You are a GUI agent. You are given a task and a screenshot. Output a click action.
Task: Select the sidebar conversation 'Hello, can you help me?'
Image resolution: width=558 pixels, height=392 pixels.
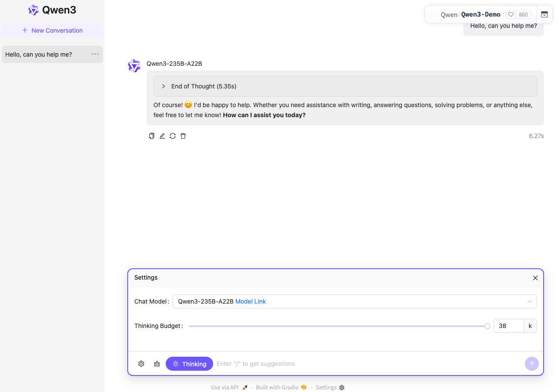[x=52, y=54]
